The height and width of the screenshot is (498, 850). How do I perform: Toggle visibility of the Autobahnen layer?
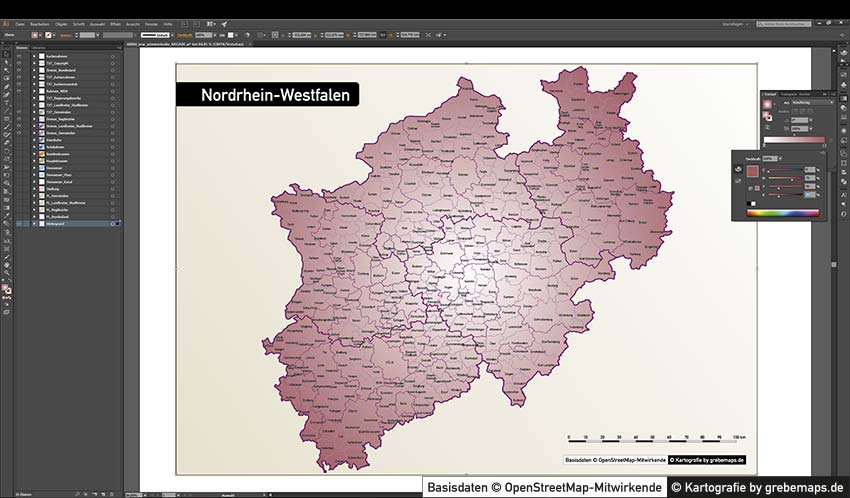click(19, 146)
